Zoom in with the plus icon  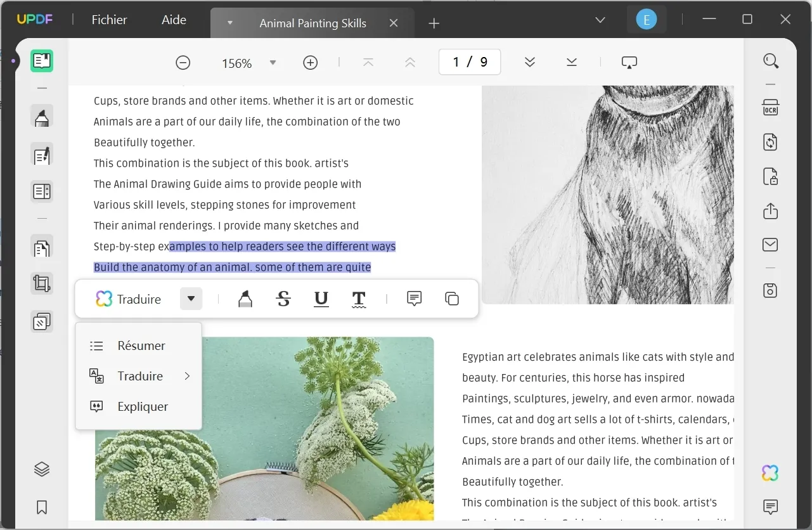[x=310, y=63]
